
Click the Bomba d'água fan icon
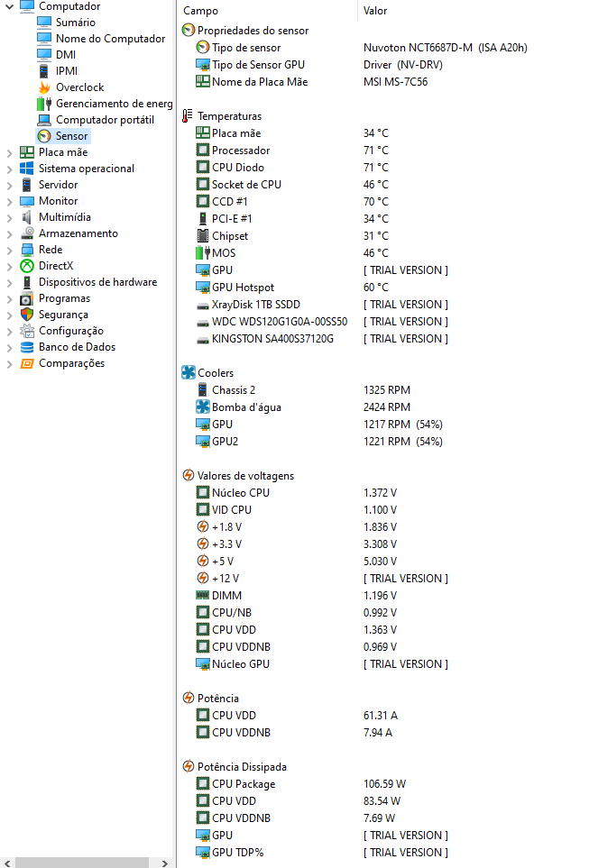[203, 407]
